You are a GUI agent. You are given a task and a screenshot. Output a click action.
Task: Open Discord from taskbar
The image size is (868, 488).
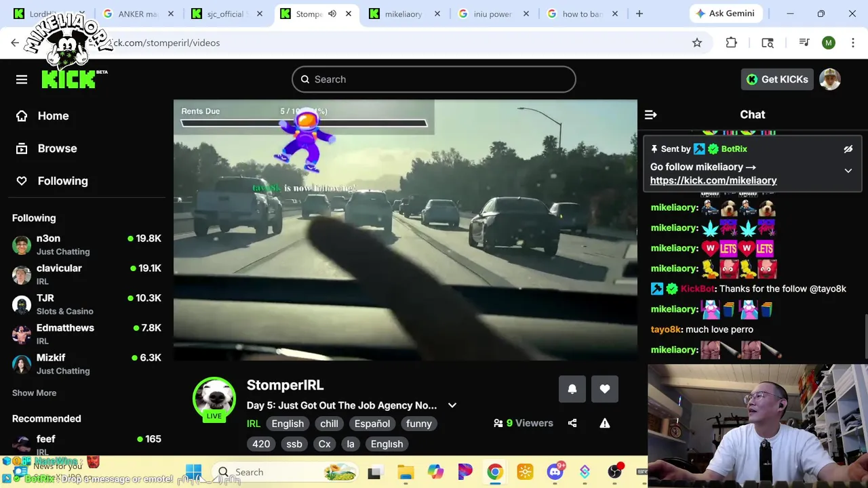click(x=555, y=472)
